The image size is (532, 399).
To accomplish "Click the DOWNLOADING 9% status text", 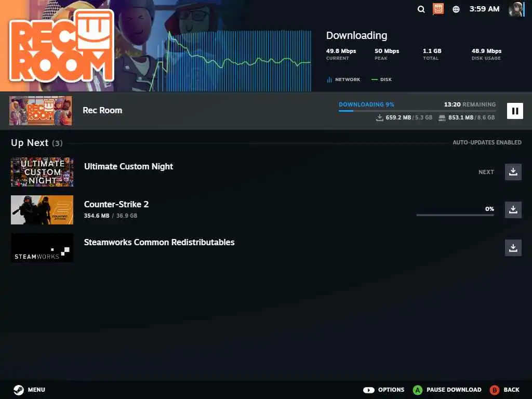I will pos(366,104).
